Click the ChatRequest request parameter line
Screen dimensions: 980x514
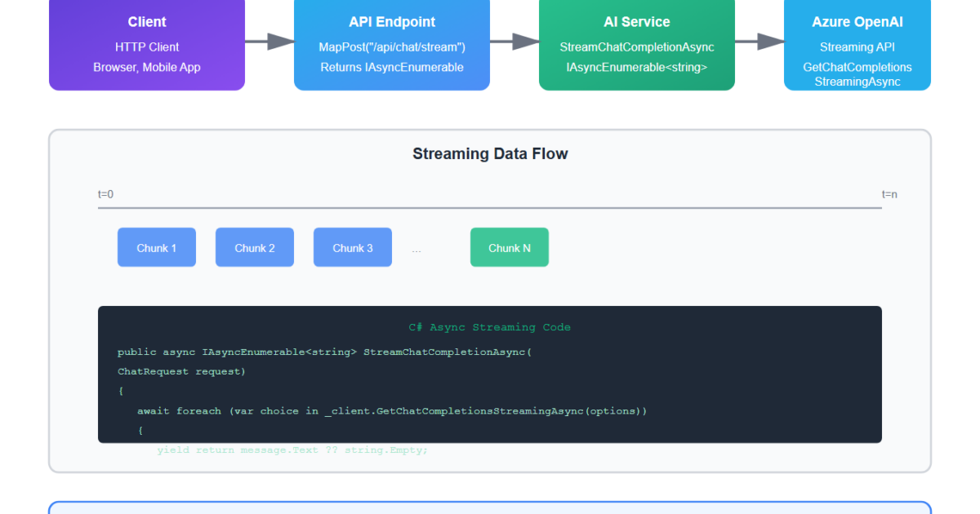point(181,371)
